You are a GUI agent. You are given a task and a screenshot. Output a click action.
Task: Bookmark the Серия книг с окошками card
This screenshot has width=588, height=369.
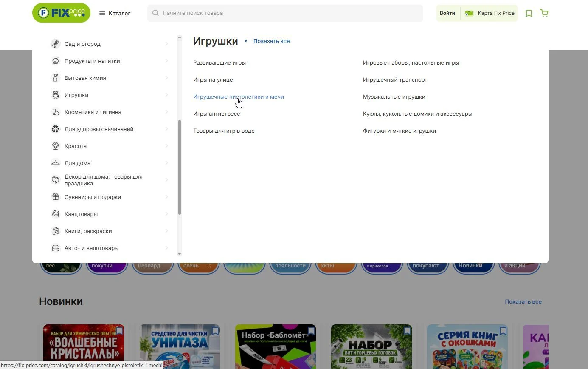503,331
